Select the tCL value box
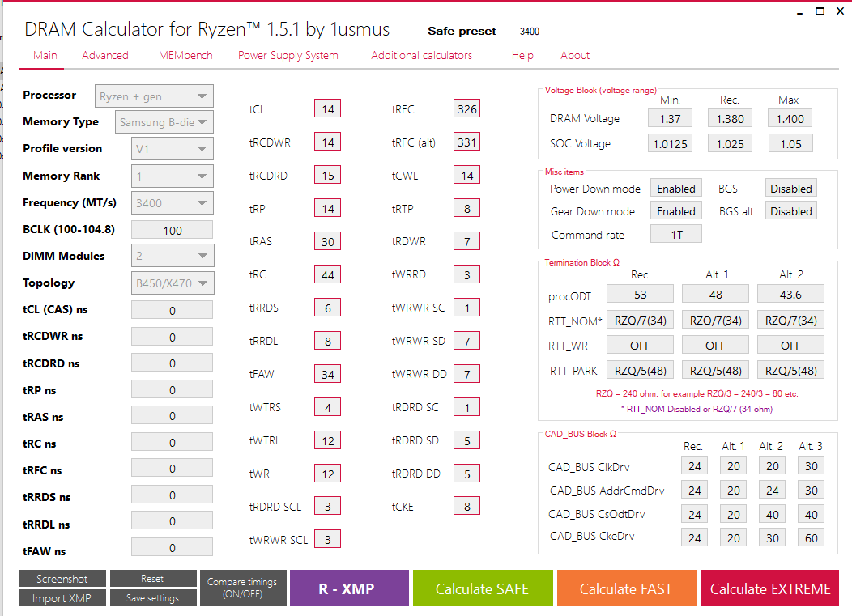The height and width of the screenshot is (616, 852). click(x=328, y=108)
